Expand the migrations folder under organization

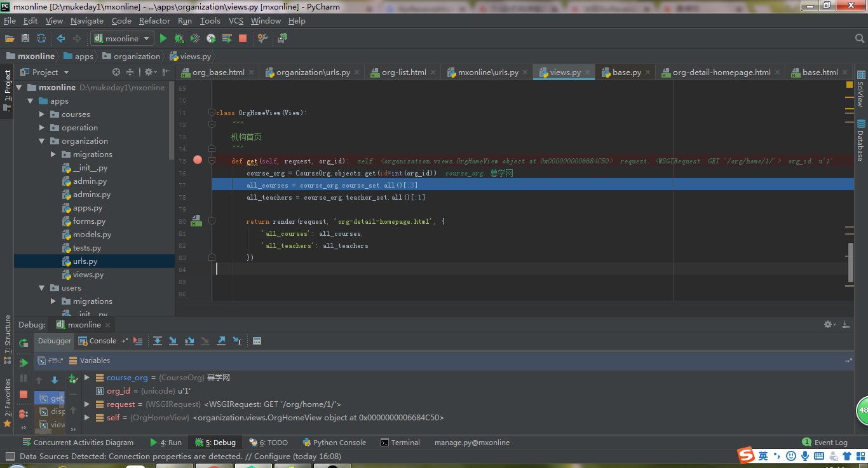(x=54, y=155)
